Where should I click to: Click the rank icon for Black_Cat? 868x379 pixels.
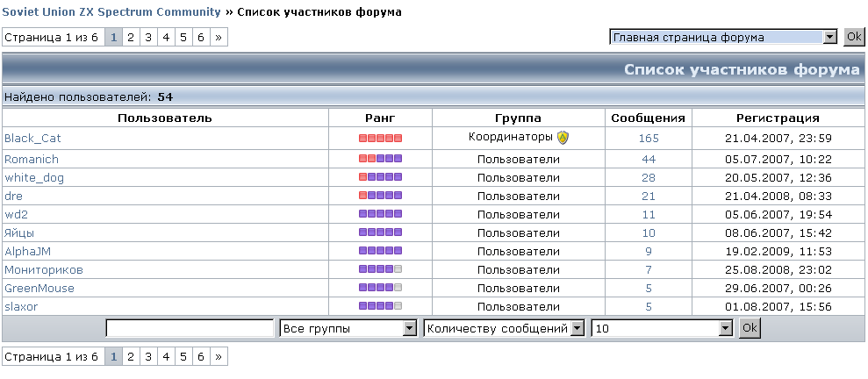[380, 139]
